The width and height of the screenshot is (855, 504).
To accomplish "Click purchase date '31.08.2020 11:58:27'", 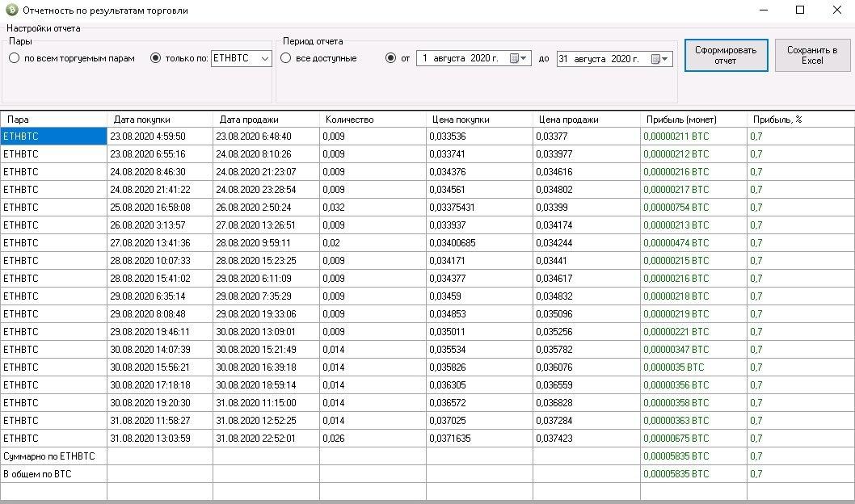I will point(160,421).
